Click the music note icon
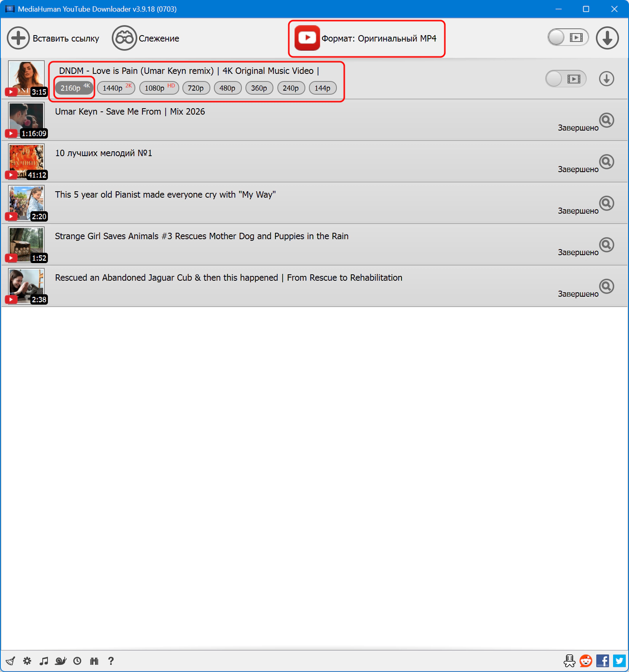This screenshot has width=629, height=672. tap(44, 661)
